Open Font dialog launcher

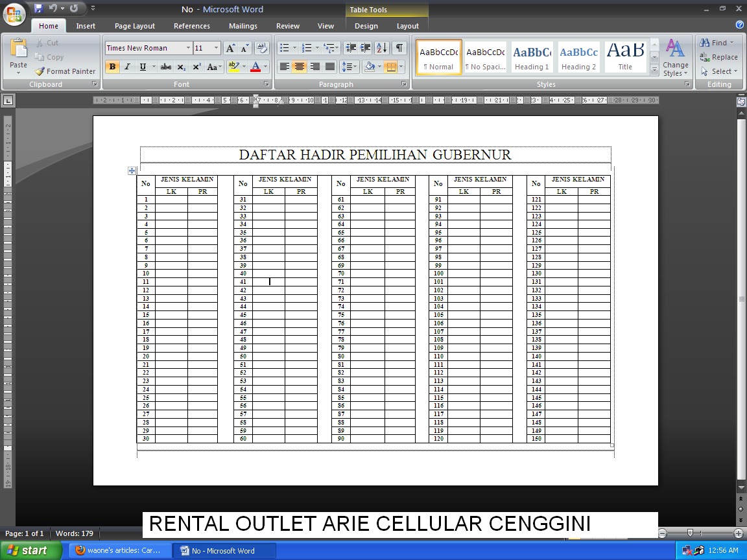click(x=267, y=84)
